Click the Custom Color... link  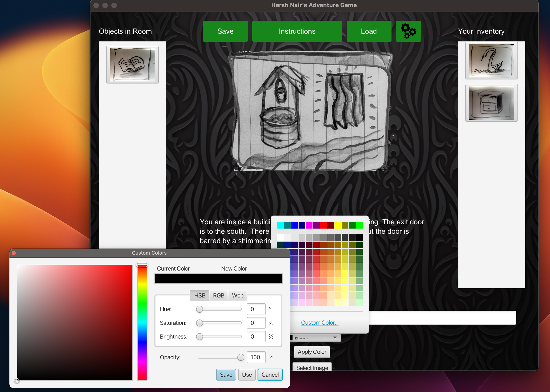(x=319, y=322)
